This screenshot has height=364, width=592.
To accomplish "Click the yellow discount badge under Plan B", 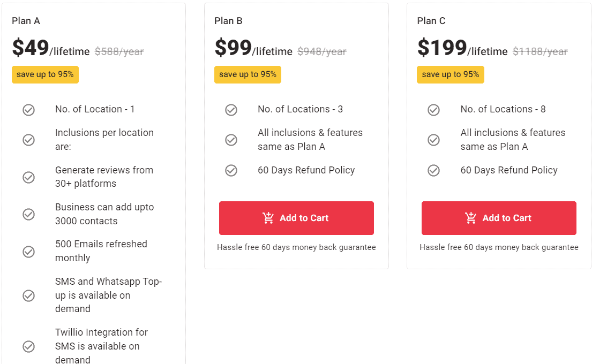I will [x=248, y=74].
